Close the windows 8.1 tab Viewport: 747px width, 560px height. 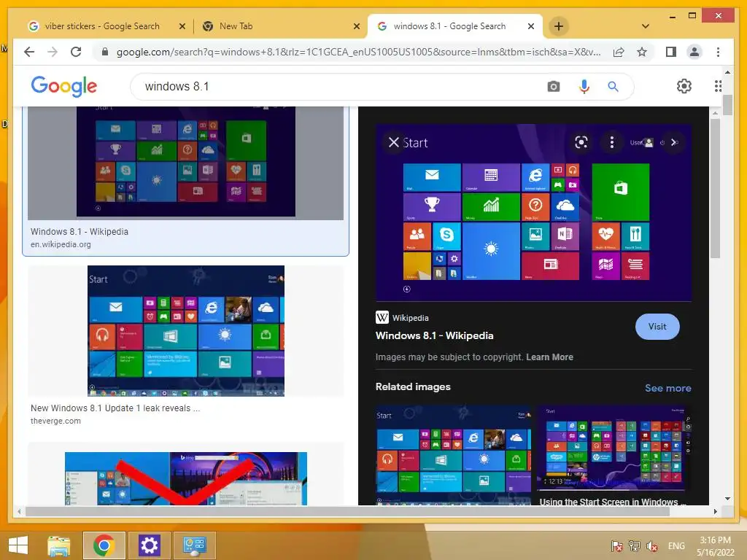point(531,27)
